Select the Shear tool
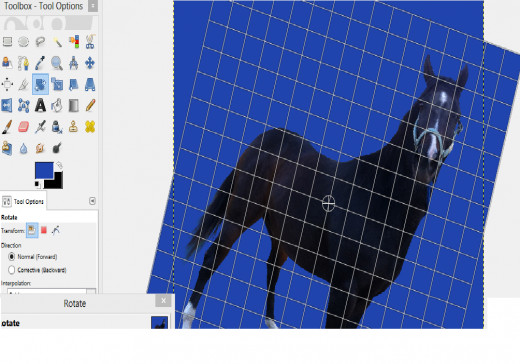This screenshot has height=364, width=520. click(x=74, y=84)
